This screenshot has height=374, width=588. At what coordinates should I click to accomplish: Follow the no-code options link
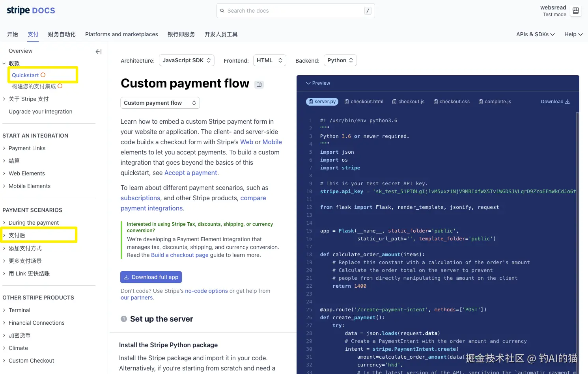click(x=206, y=291)
